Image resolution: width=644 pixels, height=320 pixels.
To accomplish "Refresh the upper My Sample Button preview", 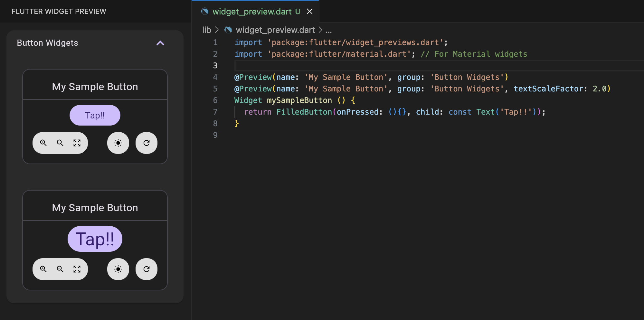I will click(x=147, y=143).
